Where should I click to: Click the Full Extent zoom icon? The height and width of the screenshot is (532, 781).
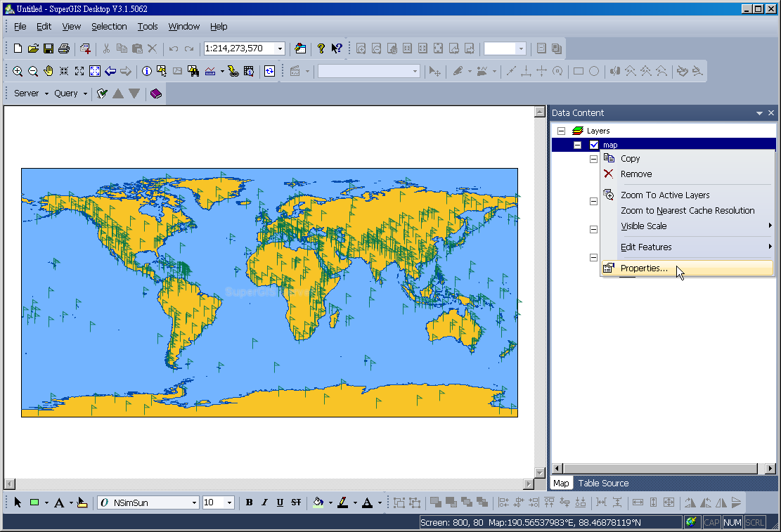95,71
